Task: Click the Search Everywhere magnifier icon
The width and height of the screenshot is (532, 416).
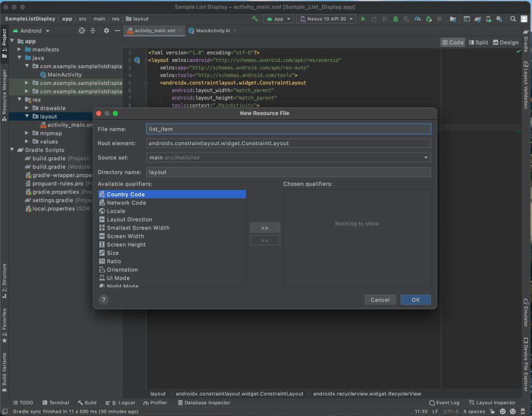Action: [x=513, y=19]
